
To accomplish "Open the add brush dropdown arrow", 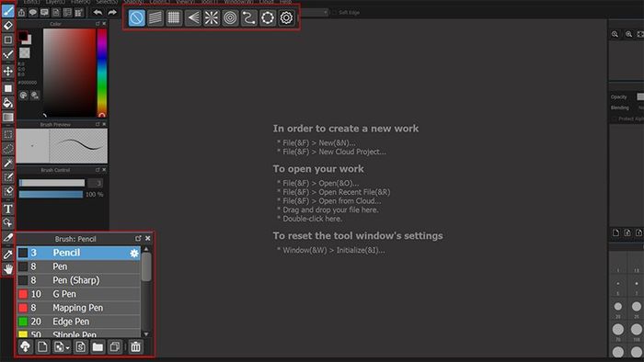I will click(x=68, y=347).
